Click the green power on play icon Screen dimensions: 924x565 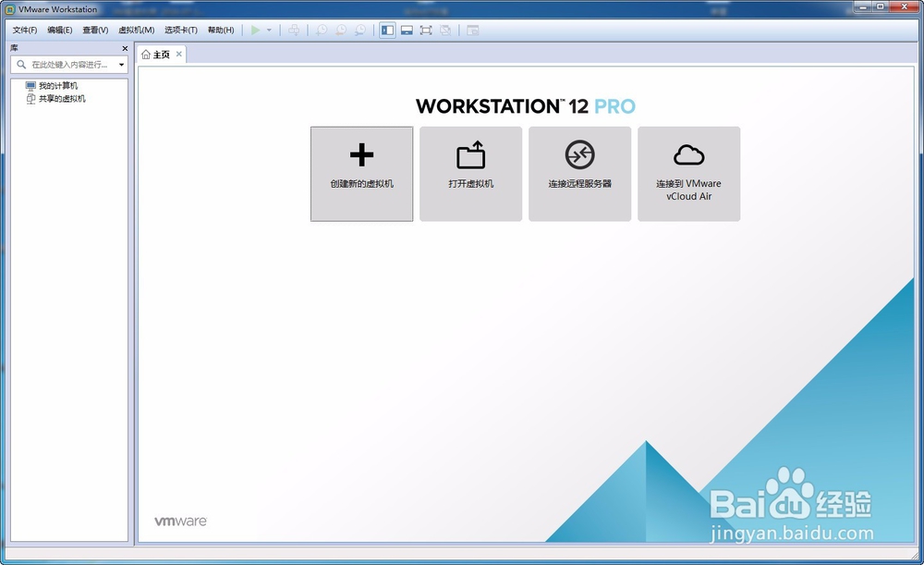tap(255, 31)
